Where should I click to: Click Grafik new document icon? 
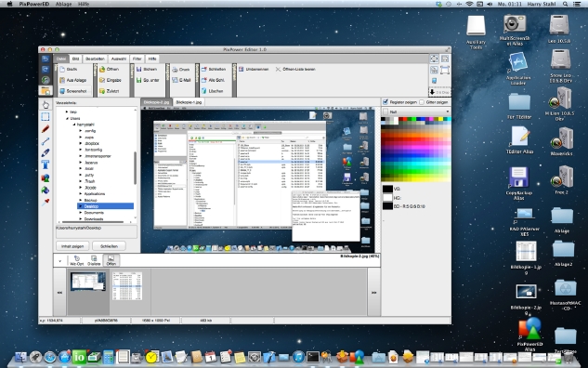(x=62, y=70)
